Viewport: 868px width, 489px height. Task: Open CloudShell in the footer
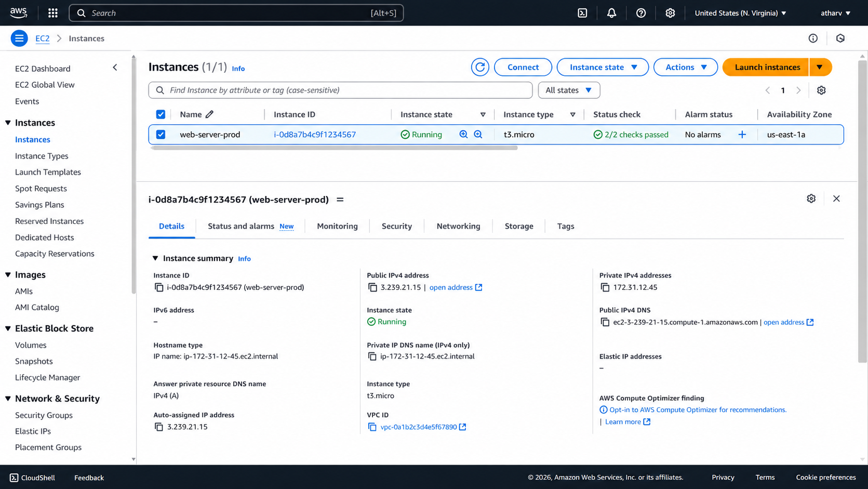(x=32, y=478)
